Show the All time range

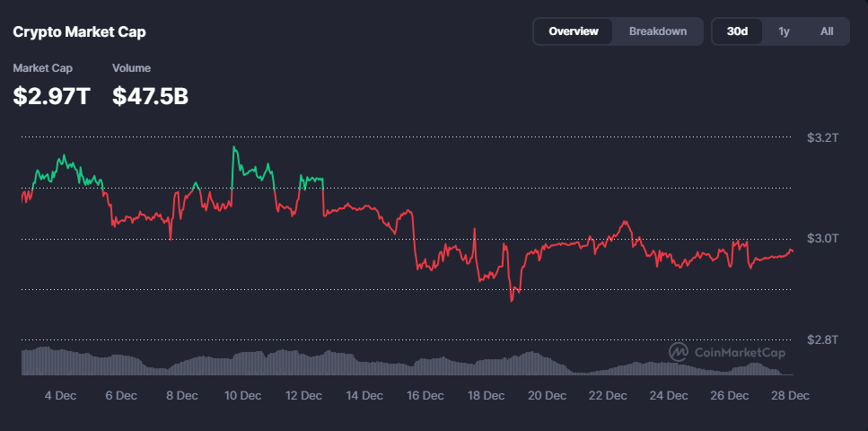coord(827,31)
